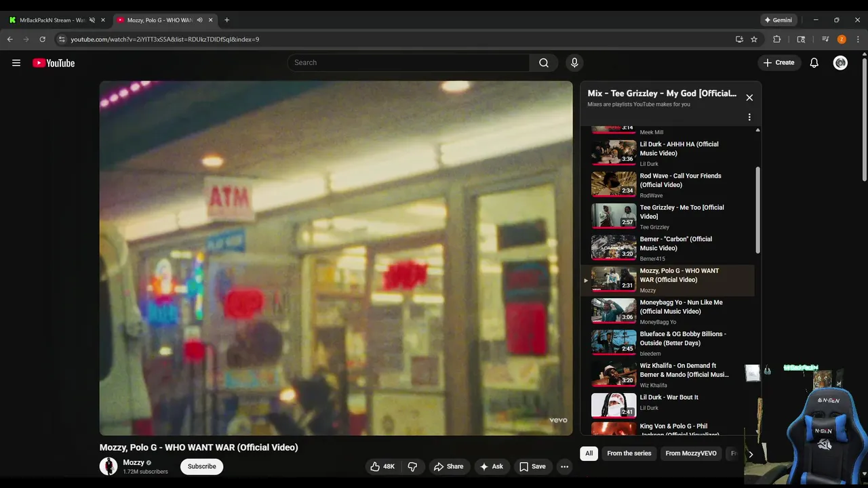Open the Mozzy channel name link
This screenshot has width=868, height=488.
[x=134, y=462]
